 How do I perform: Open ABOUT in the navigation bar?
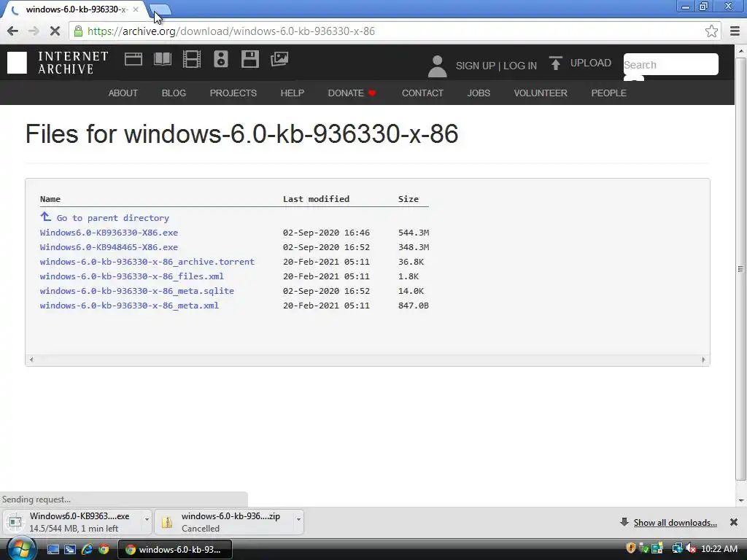pos(123,93)
